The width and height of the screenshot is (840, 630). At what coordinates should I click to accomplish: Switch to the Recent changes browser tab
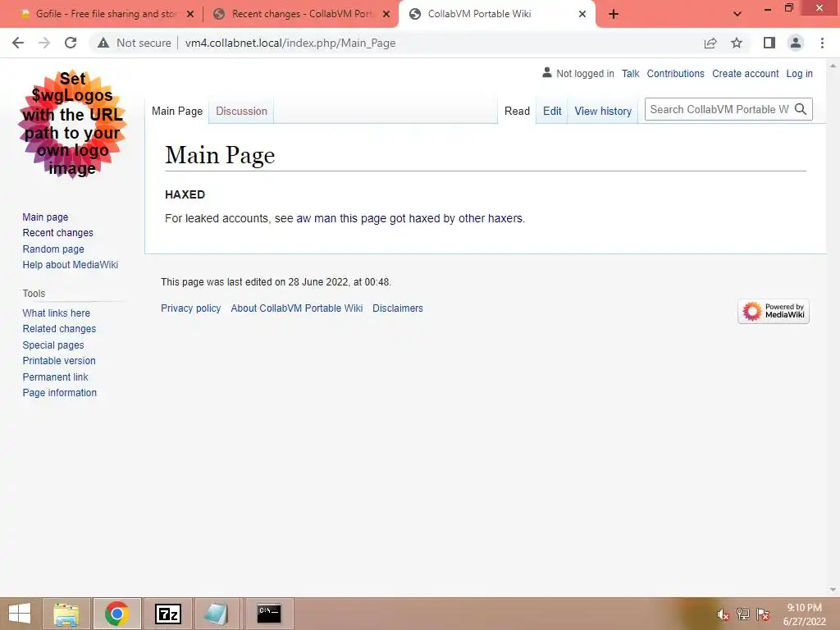point(302,15)
